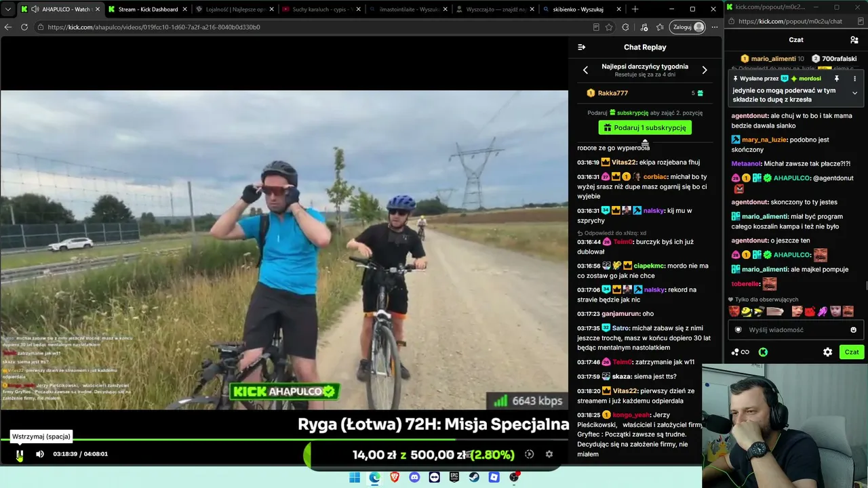This screenshot has height=488, width=868.
Task: Expand the pinned message by mordosi
Action: (x=854, y=93)
